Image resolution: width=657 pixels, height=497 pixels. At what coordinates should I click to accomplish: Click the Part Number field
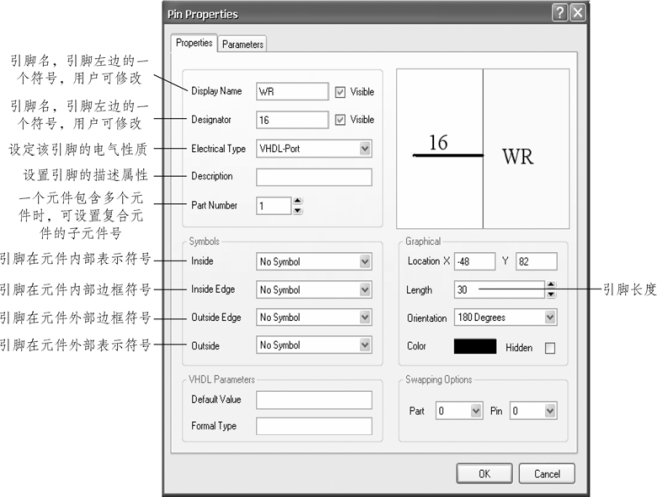274,206
